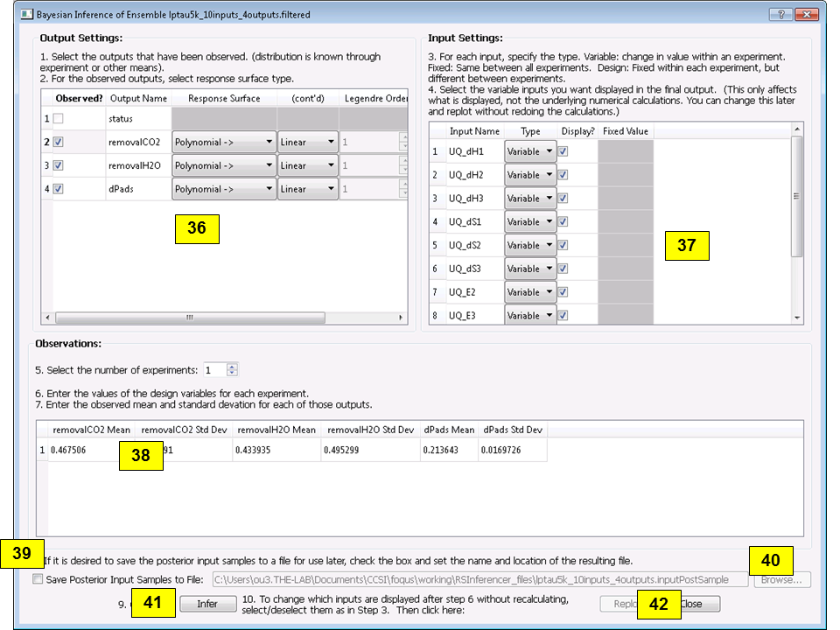This screenshot has width=840, height=630.
Task: Open the Linear dropdown for dPads row
Action: coord(308,188)
